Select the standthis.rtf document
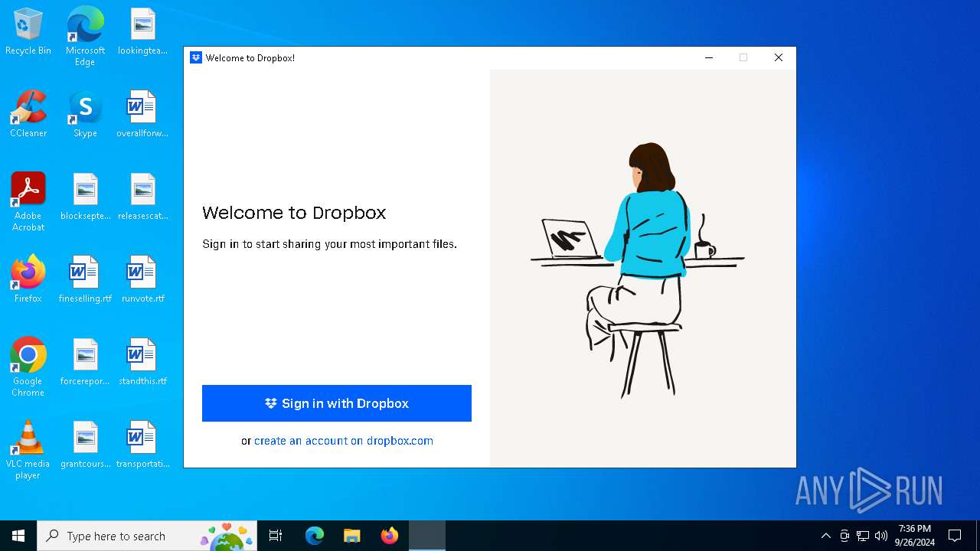Screen dimensions: 980x551 pyautogui.click(x=142, y=363)
